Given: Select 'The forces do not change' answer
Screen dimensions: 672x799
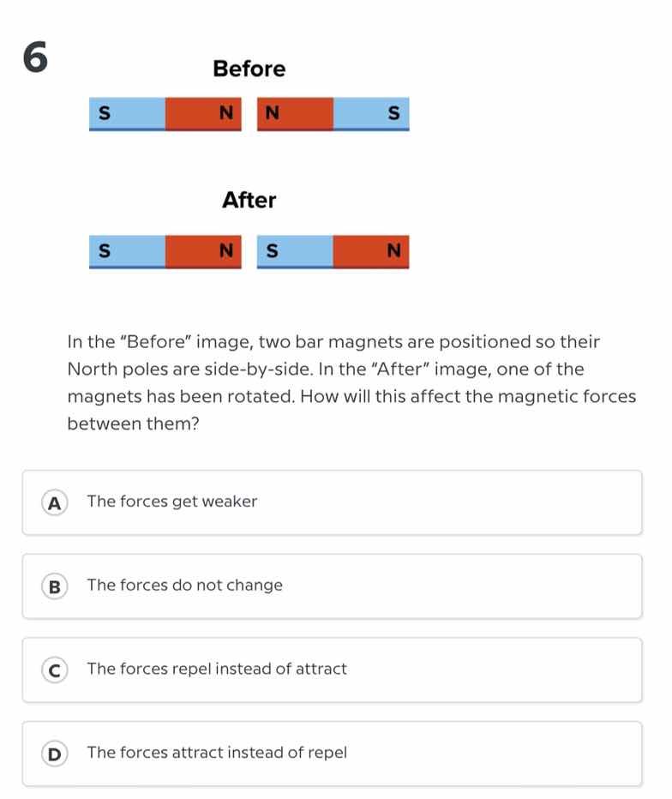Looking at the screenshot, I should tap(185, 586).
